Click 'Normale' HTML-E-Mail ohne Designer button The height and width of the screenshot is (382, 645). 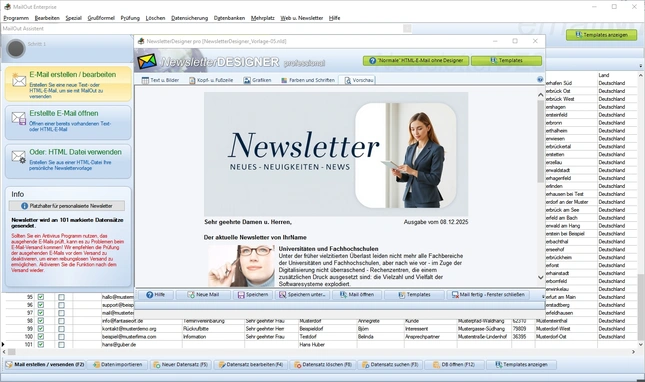click(416, 60)
